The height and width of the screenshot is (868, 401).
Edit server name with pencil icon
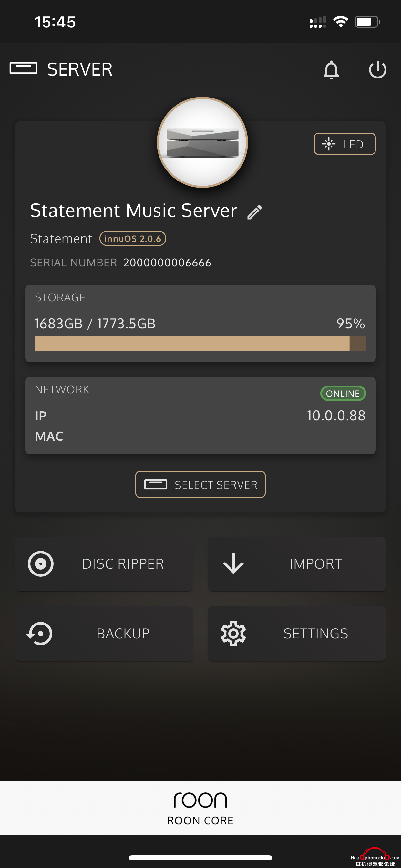(254, 212)
